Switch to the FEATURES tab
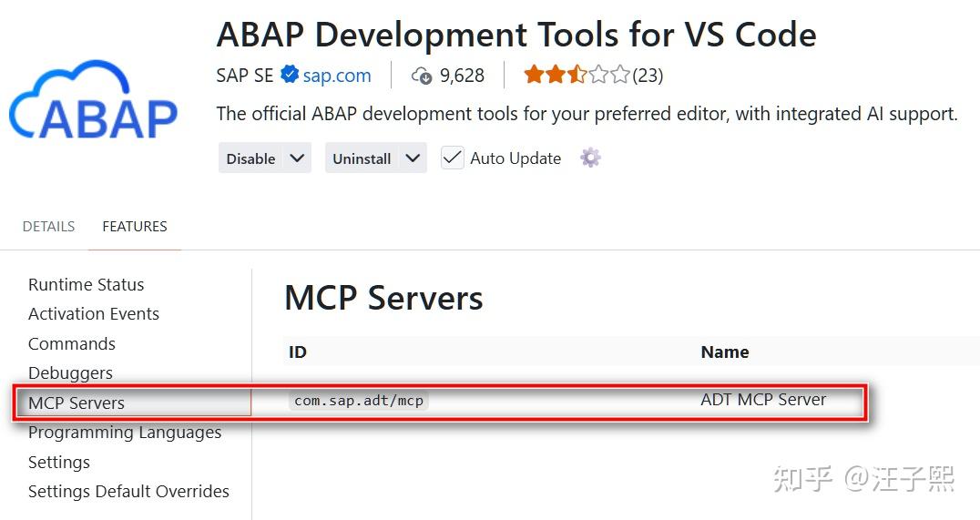 coord(135,226)
